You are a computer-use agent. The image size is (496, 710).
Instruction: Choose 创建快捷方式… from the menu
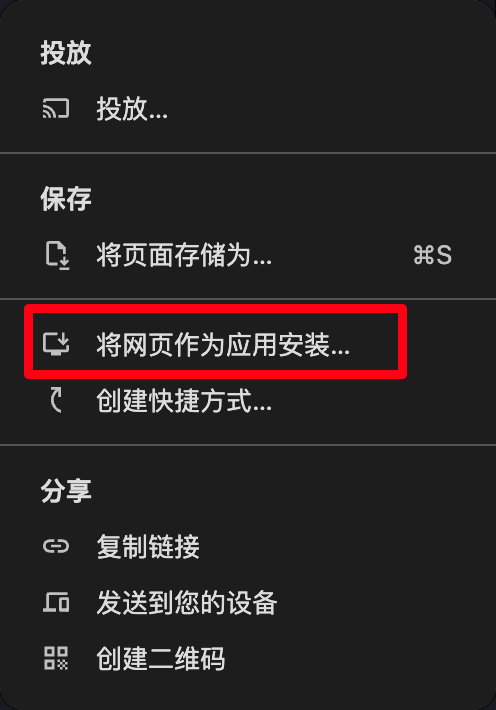(248, 401)
